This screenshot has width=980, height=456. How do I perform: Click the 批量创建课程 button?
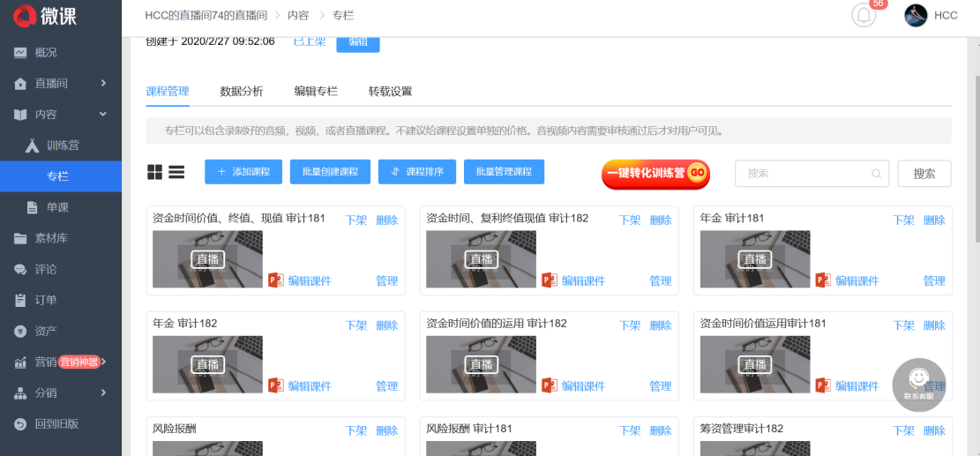pyautogui.click(x=330, y=172)
